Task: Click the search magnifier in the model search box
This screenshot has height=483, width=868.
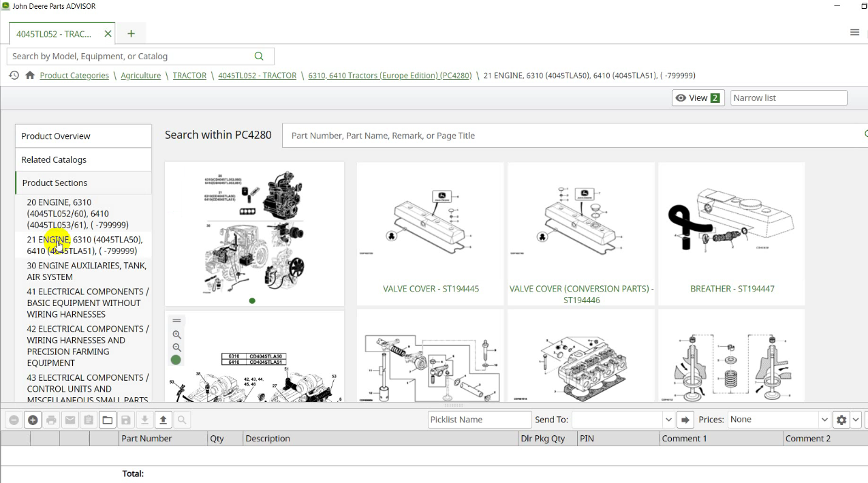Action: point(259,57)
